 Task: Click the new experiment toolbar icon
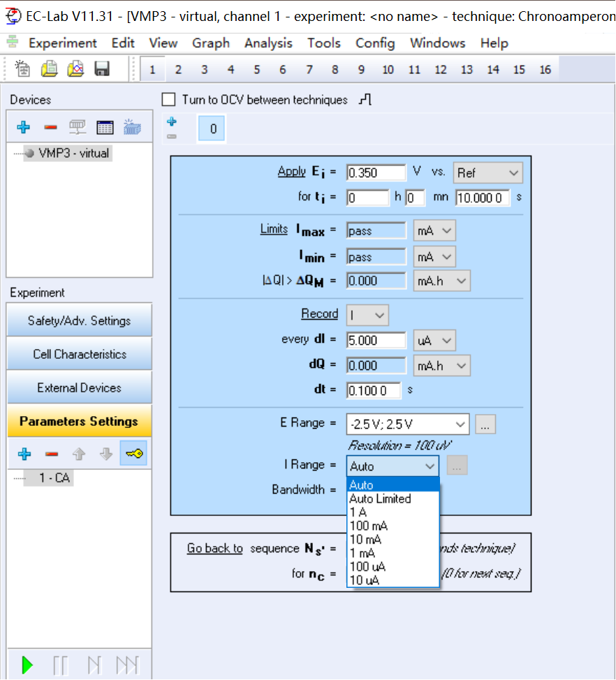[x=23, y=69]
